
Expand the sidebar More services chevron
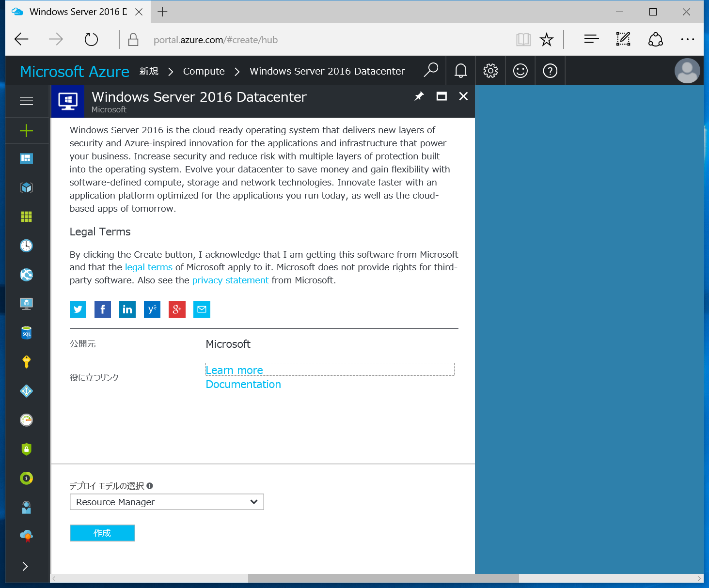point(25,566)
